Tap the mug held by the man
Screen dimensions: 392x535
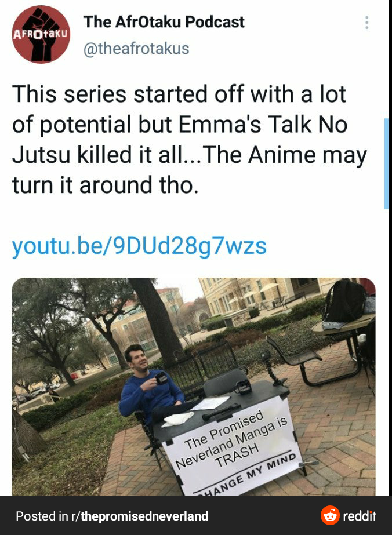[161, 378]
